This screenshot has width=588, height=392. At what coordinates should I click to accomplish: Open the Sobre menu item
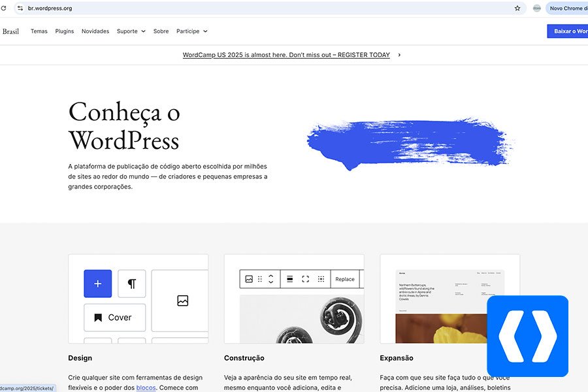click(161, 31)
